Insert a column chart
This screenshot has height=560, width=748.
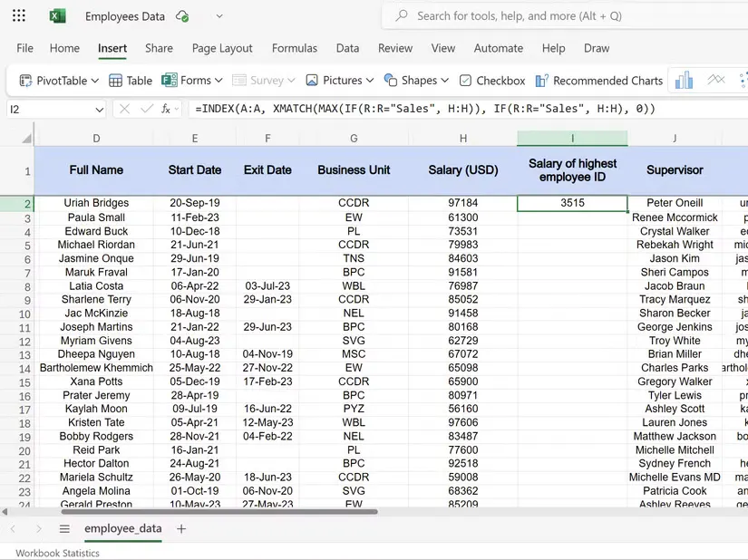click(x=683, y=80)
